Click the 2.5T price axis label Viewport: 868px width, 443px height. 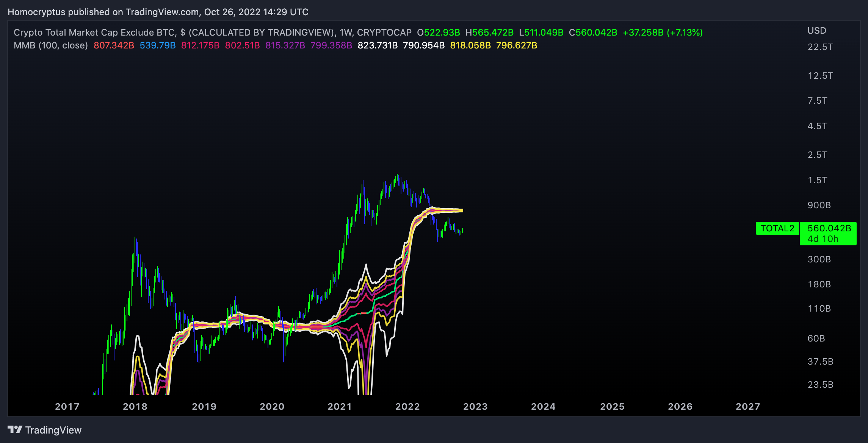pyautogui.click(x=818, y=155)
